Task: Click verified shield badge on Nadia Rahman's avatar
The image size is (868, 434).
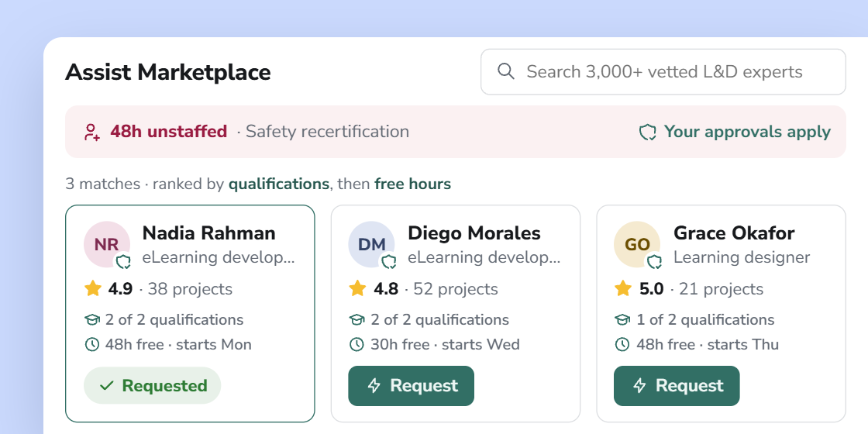Action: point(123,261)
